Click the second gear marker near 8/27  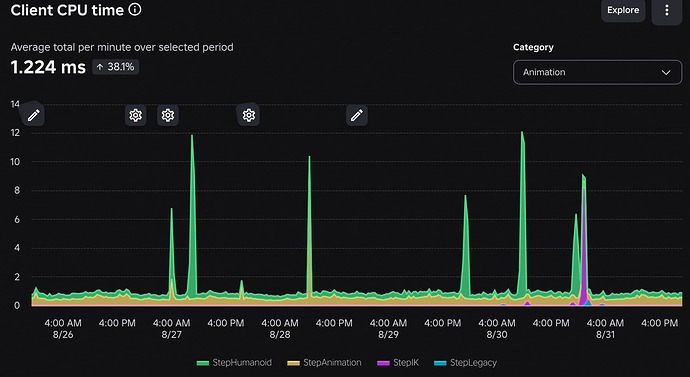click(x=168, y=115)
